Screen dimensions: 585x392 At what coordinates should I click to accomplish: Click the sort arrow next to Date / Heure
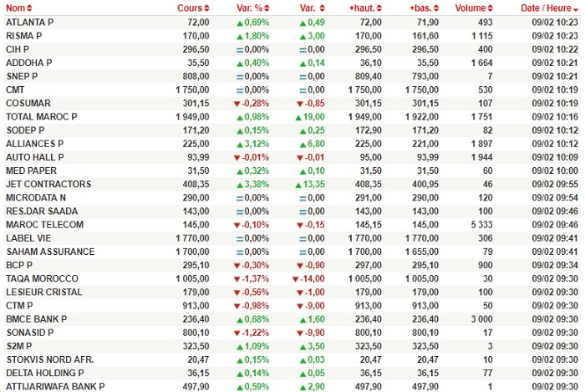click(574, 8)
